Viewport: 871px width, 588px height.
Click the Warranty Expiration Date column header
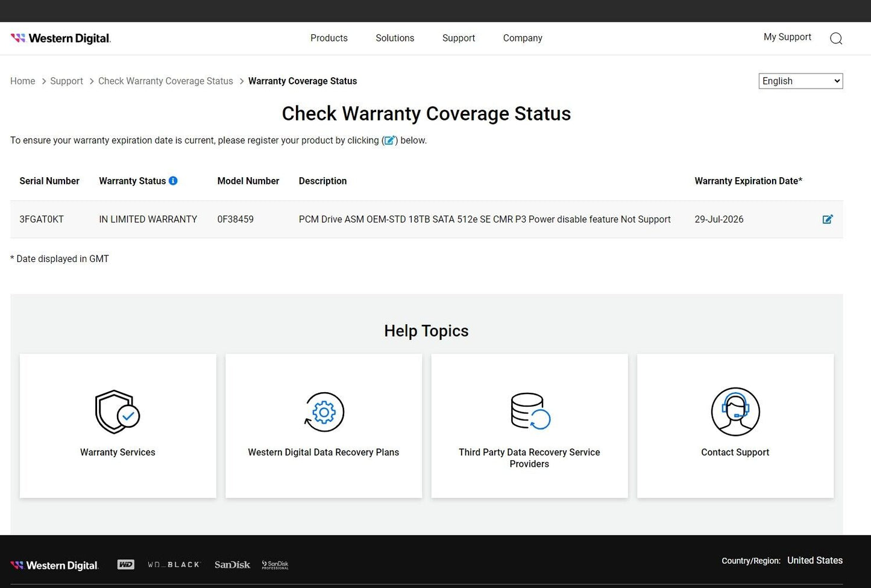(x=748, y=181)
